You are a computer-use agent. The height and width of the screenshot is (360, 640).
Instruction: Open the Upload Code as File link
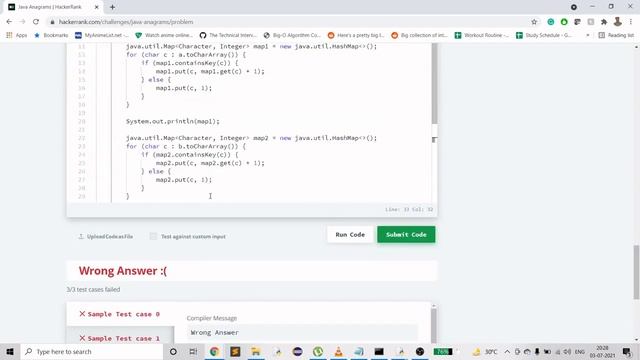(x=106, y=236)
